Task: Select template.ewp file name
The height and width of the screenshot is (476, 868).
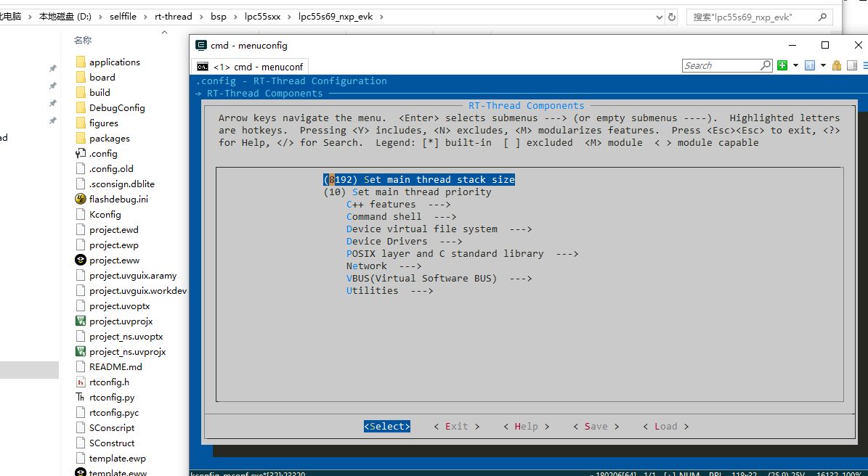Action: click(118, 459)
